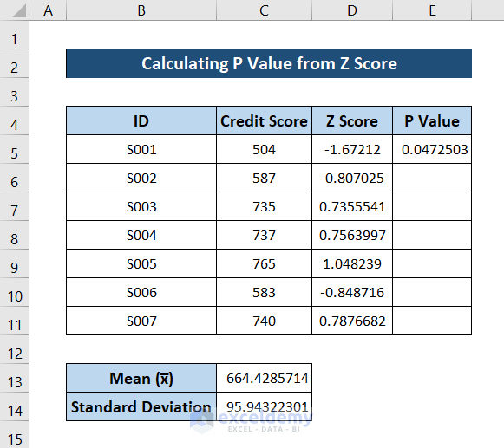Select credit score cell 504

[264, 149]
